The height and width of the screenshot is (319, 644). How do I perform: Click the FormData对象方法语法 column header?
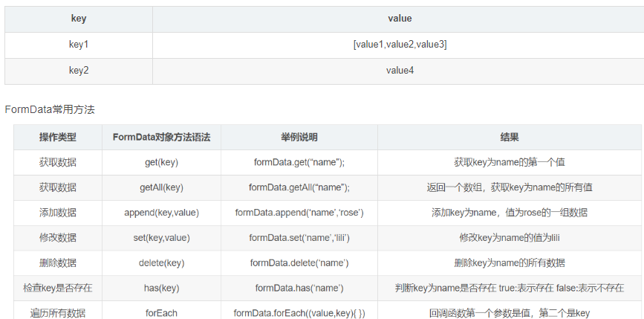pos(161,138)
